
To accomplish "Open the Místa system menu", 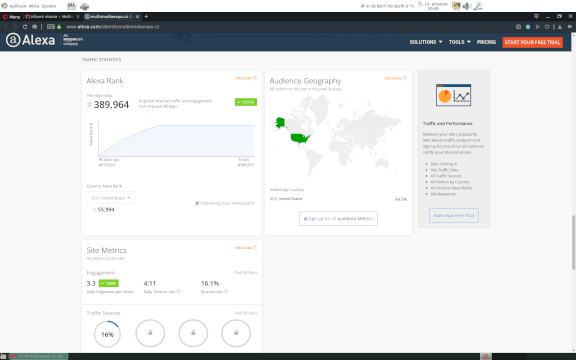I will tap(34, 6).
